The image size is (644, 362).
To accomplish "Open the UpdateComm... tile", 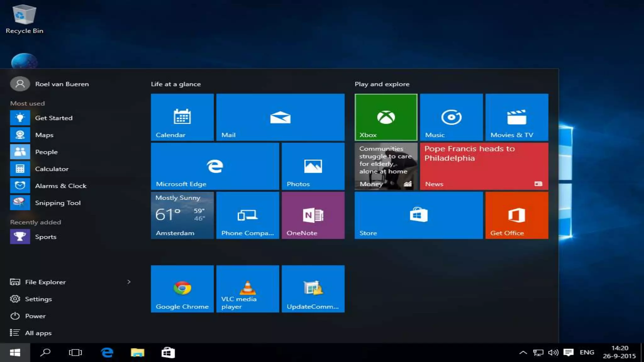I will (313, 289).
